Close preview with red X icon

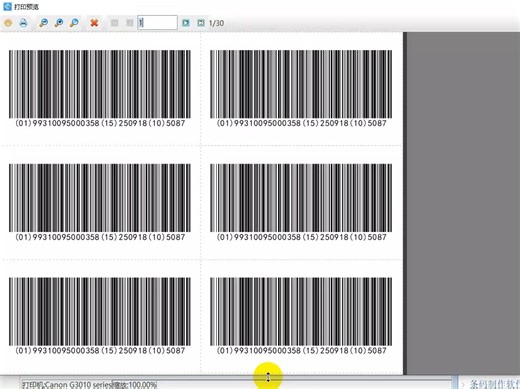pos(94,23)
